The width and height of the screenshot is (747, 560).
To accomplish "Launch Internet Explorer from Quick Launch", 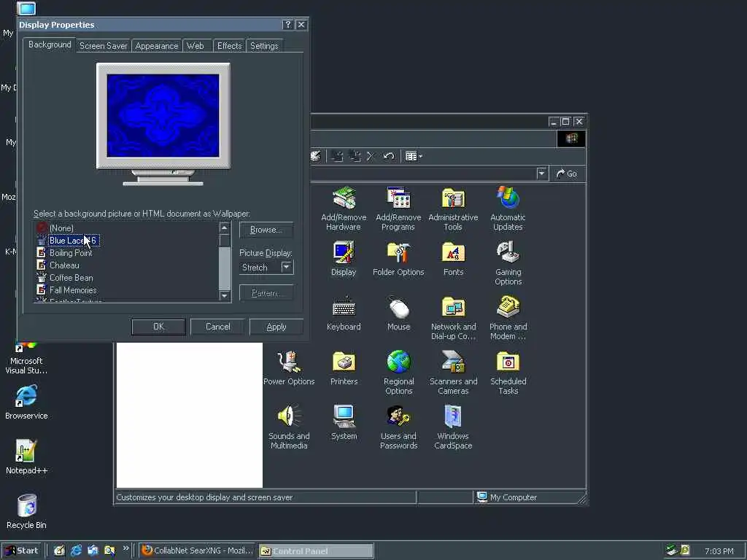I will (76, 551).
